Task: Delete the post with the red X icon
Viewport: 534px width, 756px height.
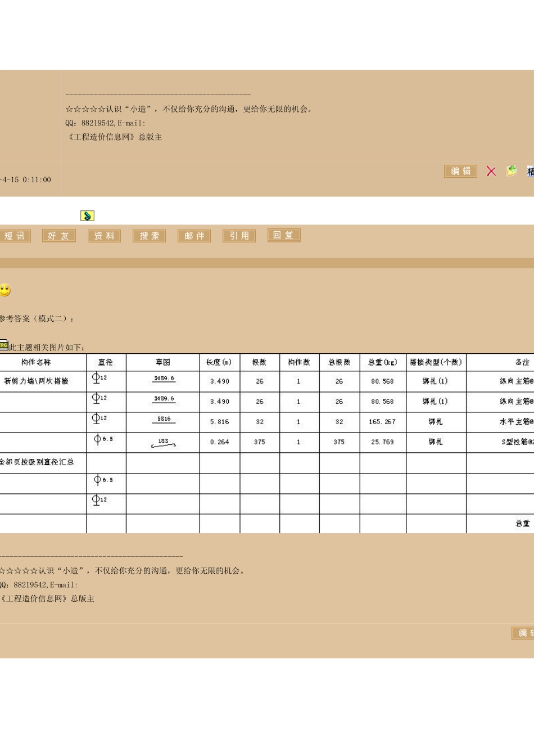Action: tap(491, 171)
